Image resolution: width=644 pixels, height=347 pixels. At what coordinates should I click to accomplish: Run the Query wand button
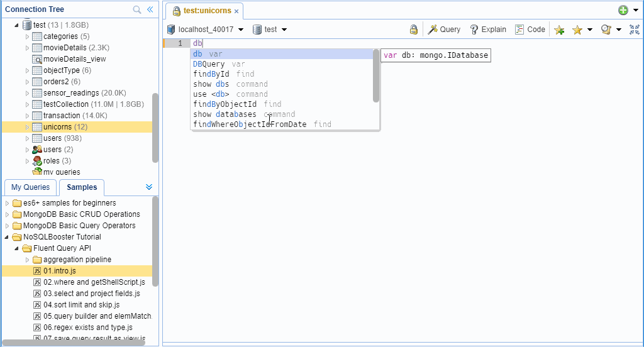point(444,30)
